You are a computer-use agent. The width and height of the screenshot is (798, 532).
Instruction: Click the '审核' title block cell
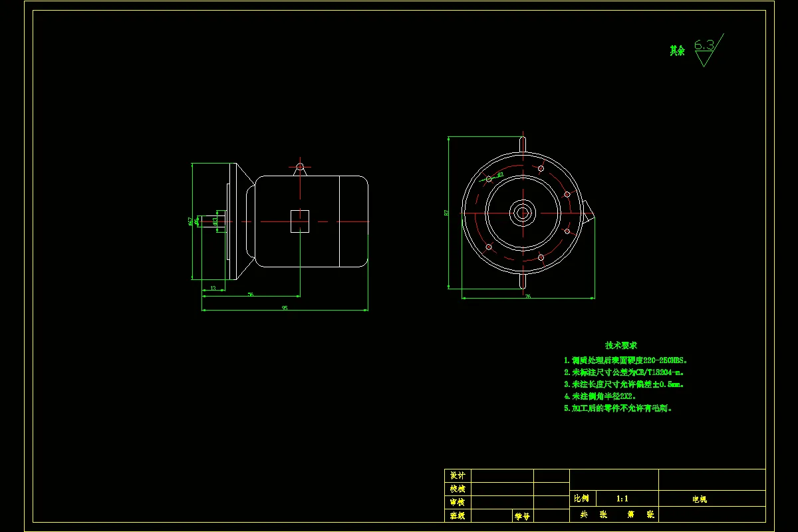coord(458,502)
